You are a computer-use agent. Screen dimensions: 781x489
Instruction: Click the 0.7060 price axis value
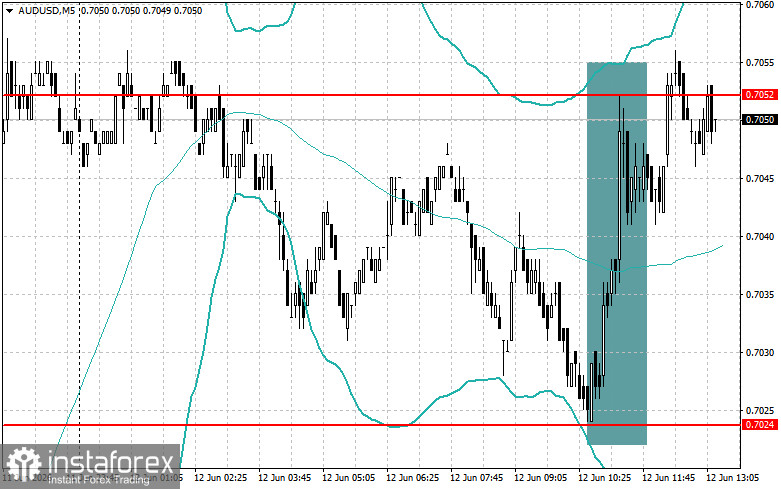760,5
